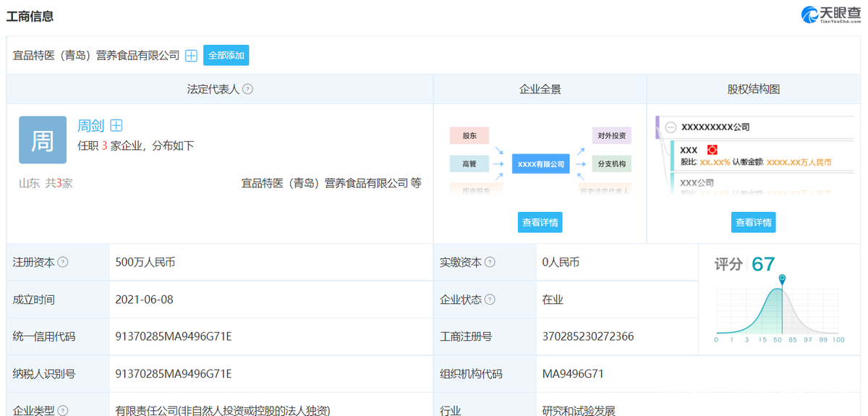Click the 工商信息 section heading
The width and height of the screenshot is (868, 416).
[30, 16]
